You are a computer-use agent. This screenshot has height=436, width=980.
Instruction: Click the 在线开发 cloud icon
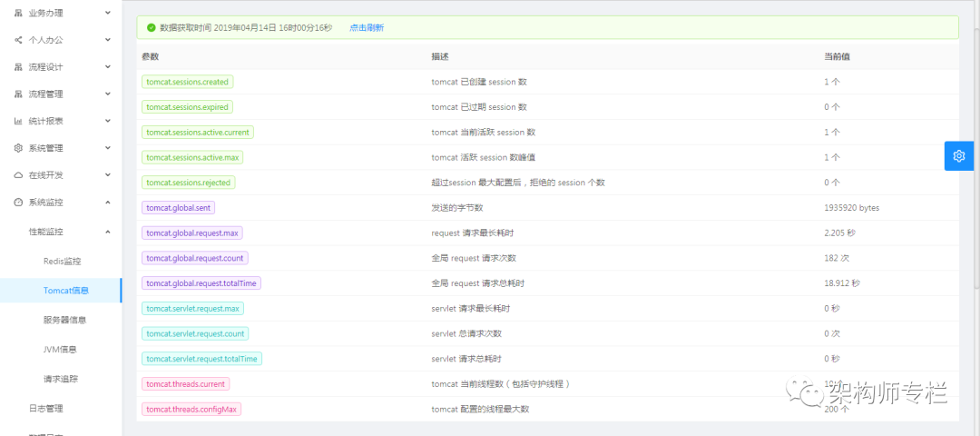(x=18, y=175)
